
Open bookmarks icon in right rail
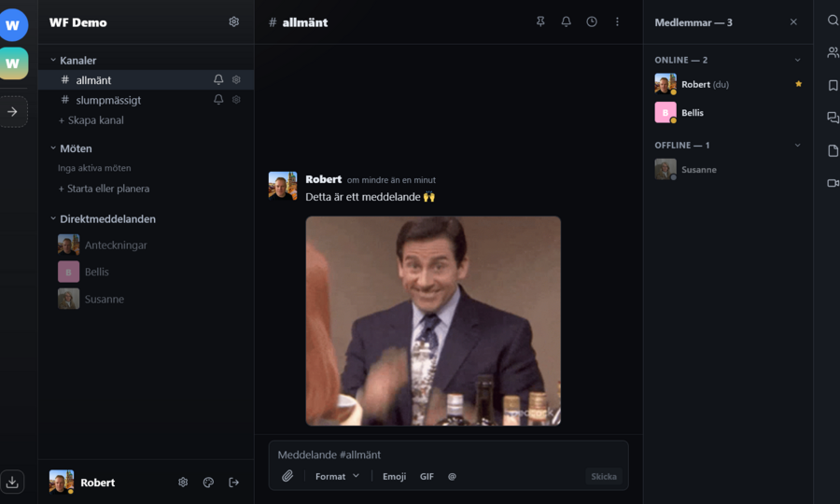coord(833,85)
